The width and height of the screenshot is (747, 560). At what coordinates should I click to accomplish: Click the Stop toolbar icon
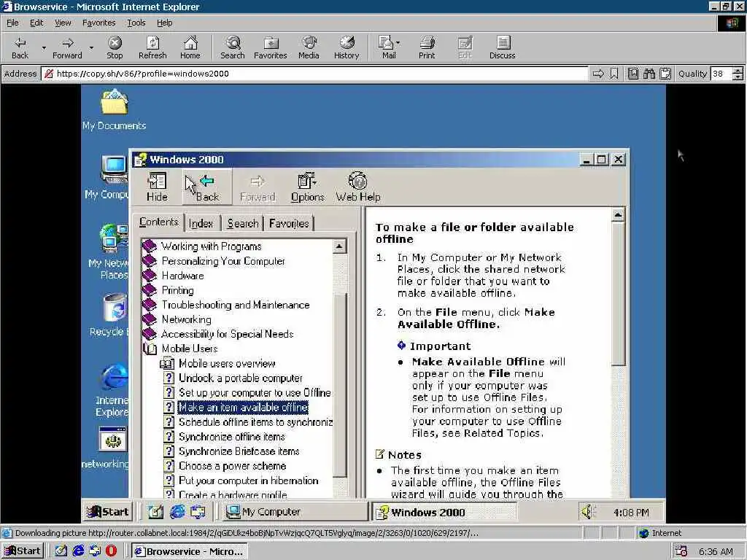(x=115, y=47)
